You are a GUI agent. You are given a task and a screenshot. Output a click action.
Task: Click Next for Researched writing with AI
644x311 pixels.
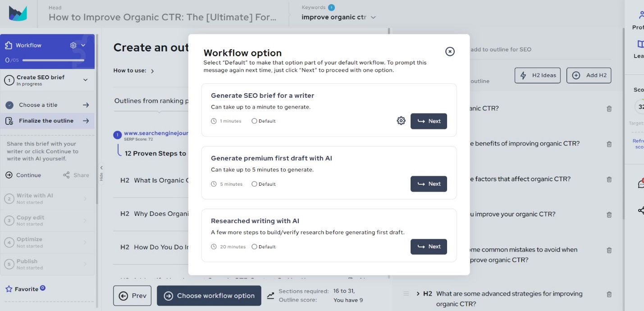click(429, 247)
